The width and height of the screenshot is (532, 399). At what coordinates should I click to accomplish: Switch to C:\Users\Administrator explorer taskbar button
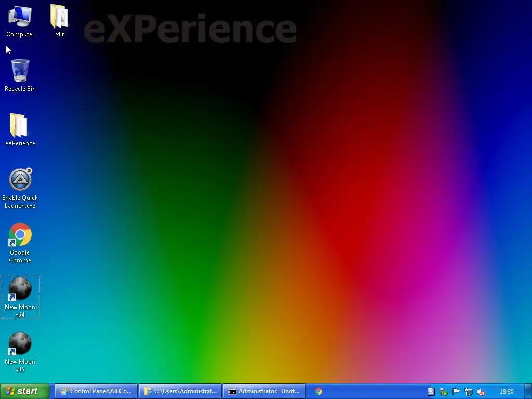click(180, 391)
